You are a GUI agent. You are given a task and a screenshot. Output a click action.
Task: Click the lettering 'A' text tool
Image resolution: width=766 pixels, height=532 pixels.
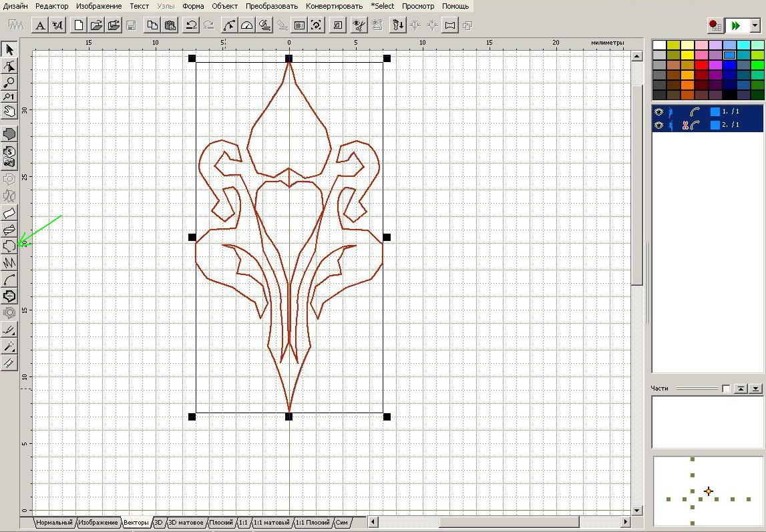tap(40, 25)
